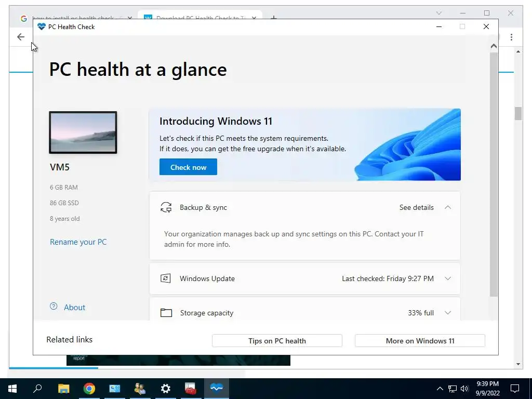Open the users management taskbar icon
This screenshot has height=399, width=532.
tap(140, 389)
